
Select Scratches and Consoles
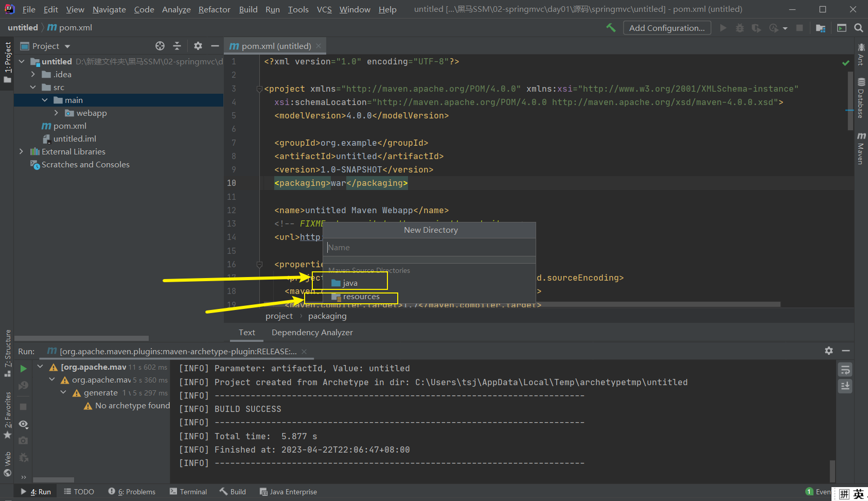[x=80, y=164]
